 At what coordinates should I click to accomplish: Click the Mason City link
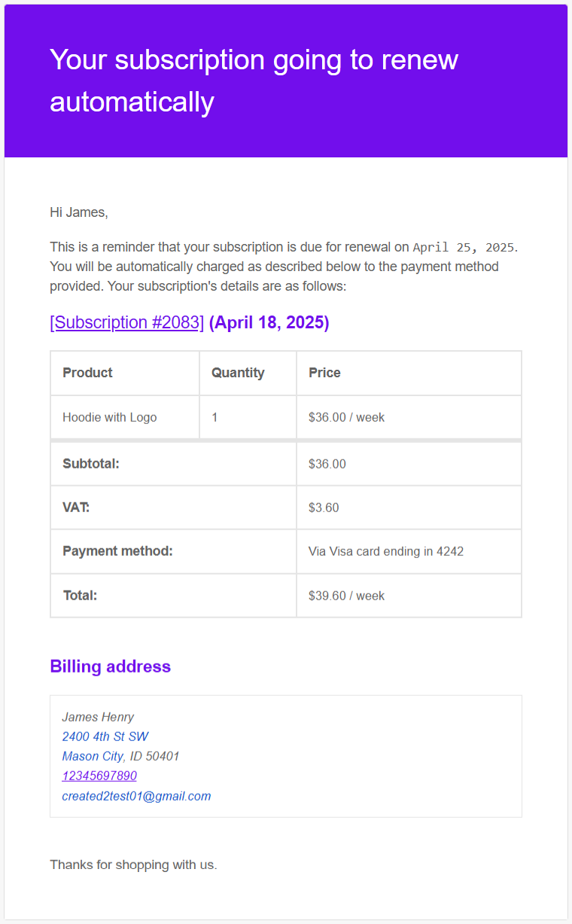pos(93,756)
